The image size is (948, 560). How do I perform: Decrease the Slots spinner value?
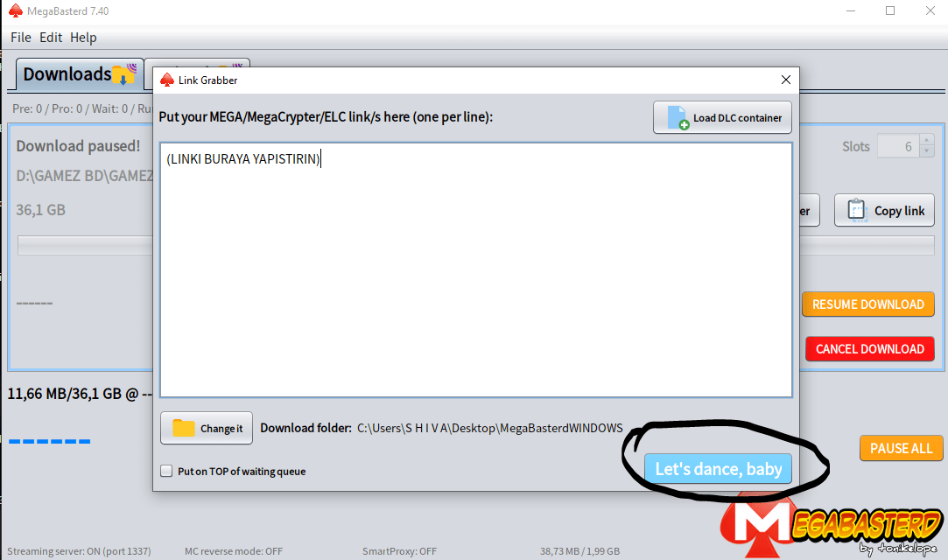coord(927,151)
